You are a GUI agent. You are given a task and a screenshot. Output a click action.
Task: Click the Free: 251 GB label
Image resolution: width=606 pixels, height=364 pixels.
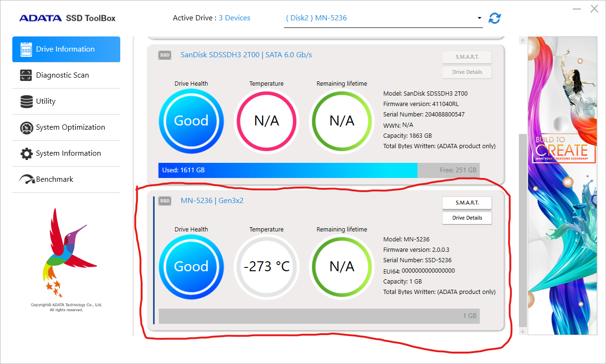pyautogui.click(x=458, y=170)
